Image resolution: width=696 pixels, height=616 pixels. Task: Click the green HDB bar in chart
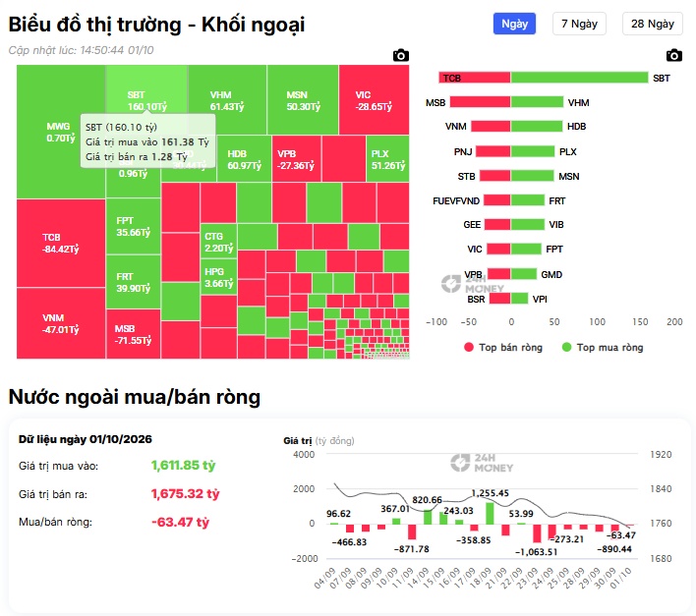[x=537, y=127]
